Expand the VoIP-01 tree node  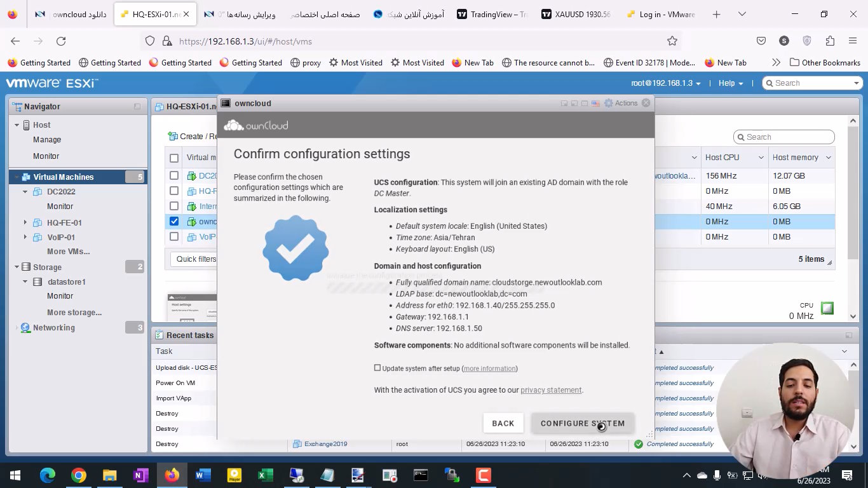point(25,237)
